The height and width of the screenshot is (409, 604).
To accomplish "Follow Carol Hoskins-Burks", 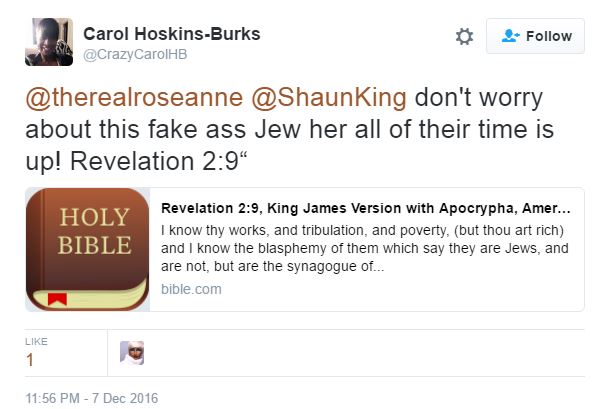I will (x=535, y=36).
